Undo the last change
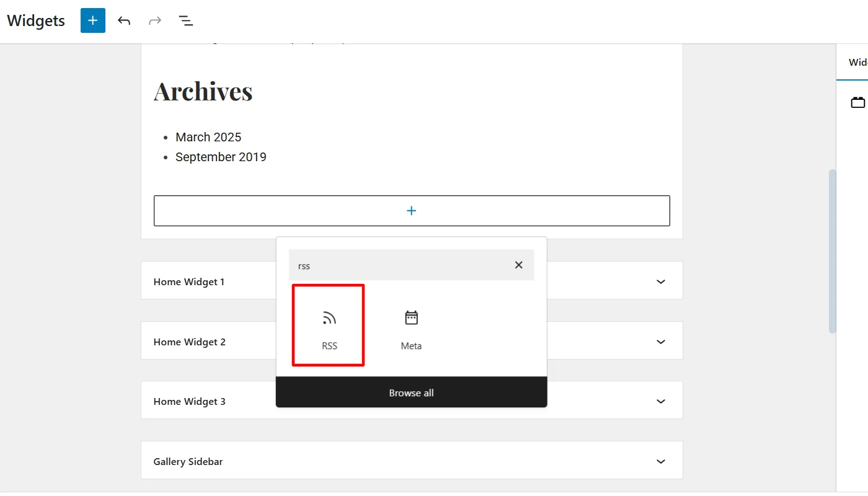 click(124, 20)
